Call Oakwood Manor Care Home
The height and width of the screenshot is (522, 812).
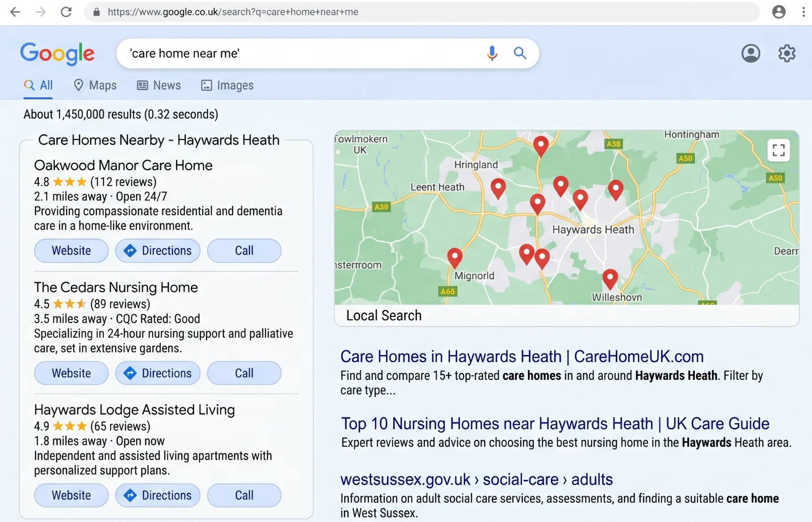click(244, 250)
